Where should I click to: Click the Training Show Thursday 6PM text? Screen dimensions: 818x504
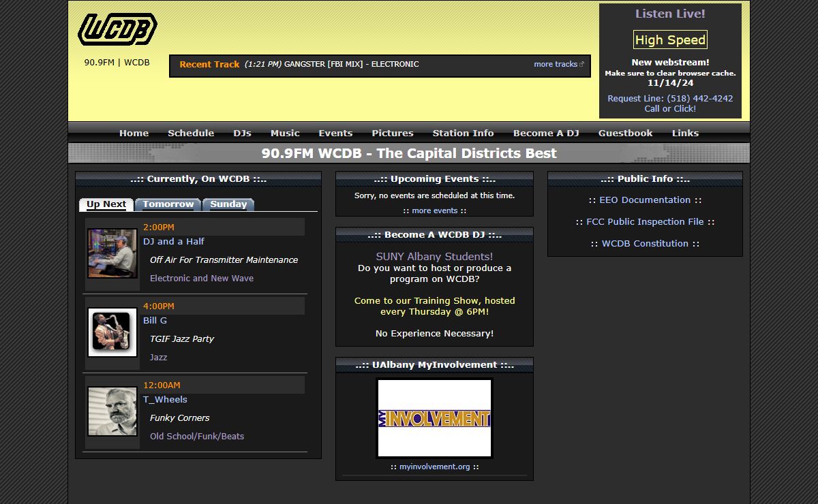pyautogui.click(x=434, y=306)
